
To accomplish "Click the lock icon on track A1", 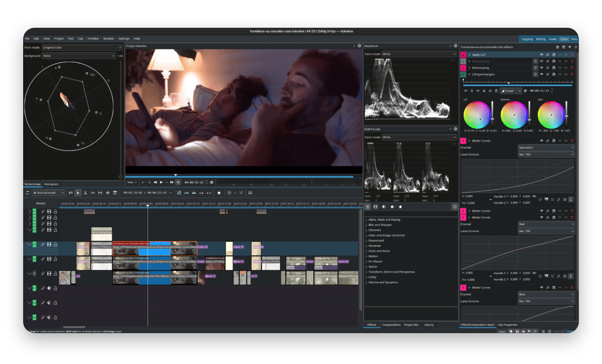I will [55, 288].
